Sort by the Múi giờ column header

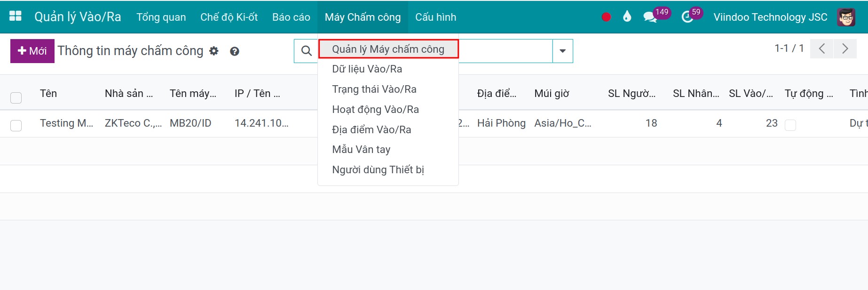tap(552, 93)
